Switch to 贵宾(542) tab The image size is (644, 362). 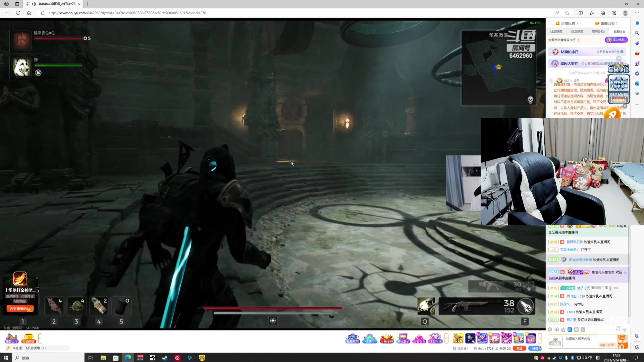coord(598,32)
